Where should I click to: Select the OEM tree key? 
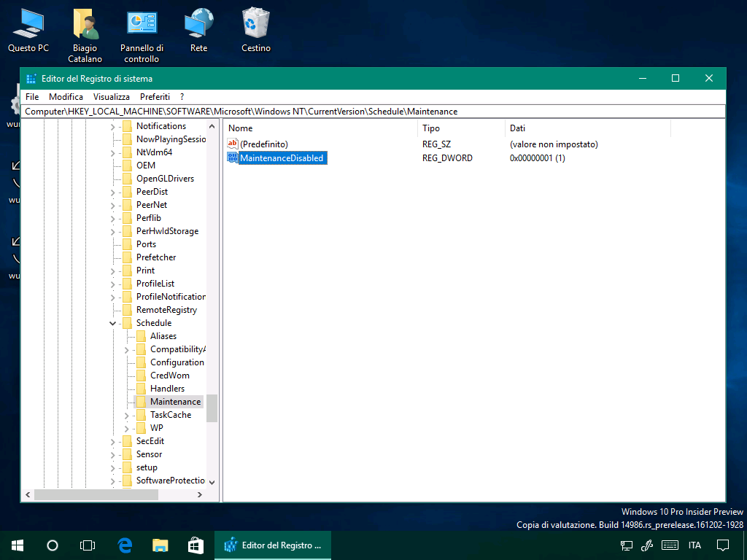[x=145, y=166]
